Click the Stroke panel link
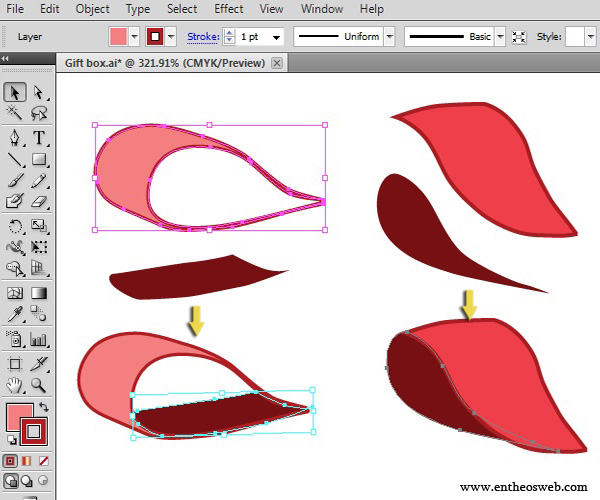This screenshot has width=600, height=500. coord(202,37)
